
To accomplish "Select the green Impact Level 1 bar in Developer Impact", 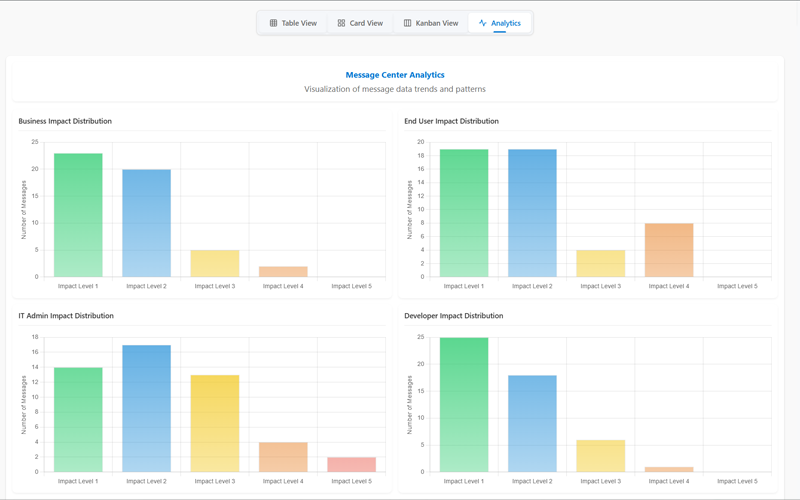I will (x=464, y=405).
